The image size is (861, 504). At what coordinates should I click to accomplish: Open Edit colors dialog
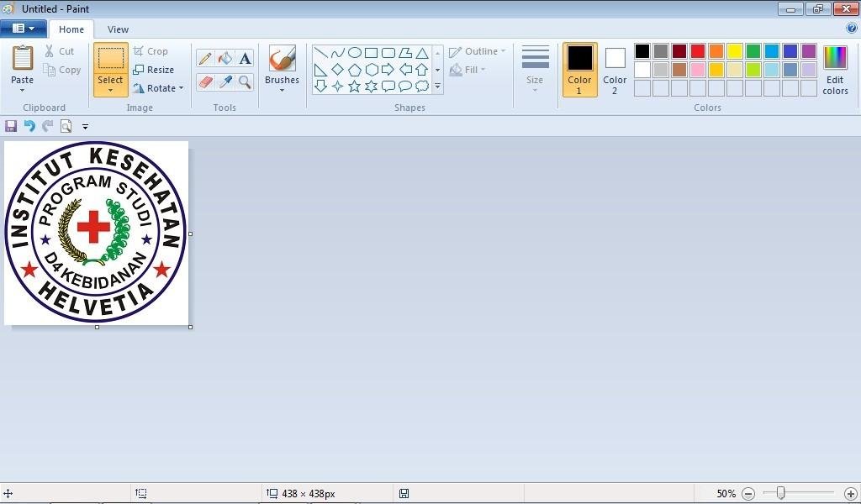(835, 71)
